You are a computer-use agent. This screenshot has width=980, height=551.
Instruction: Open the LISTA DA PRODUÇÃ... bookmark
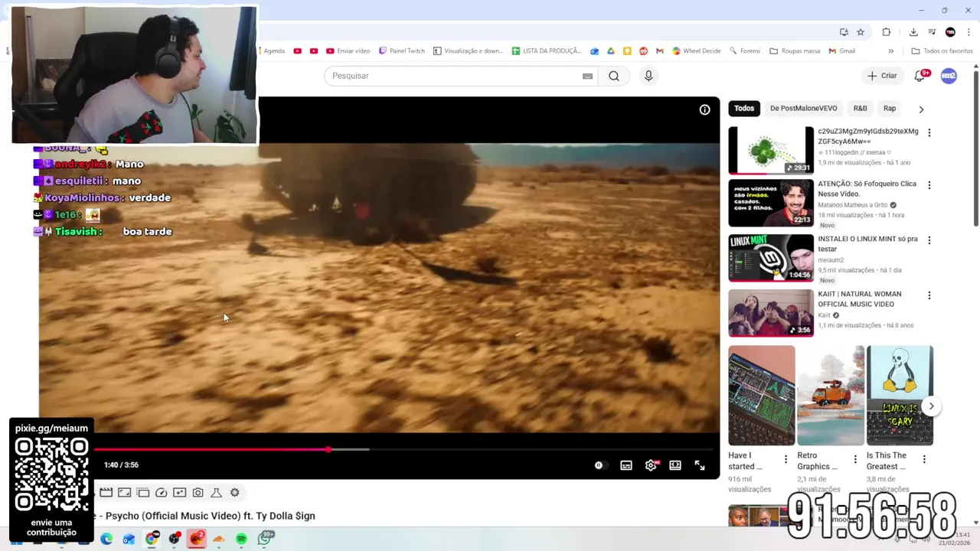tap(547, 51)
